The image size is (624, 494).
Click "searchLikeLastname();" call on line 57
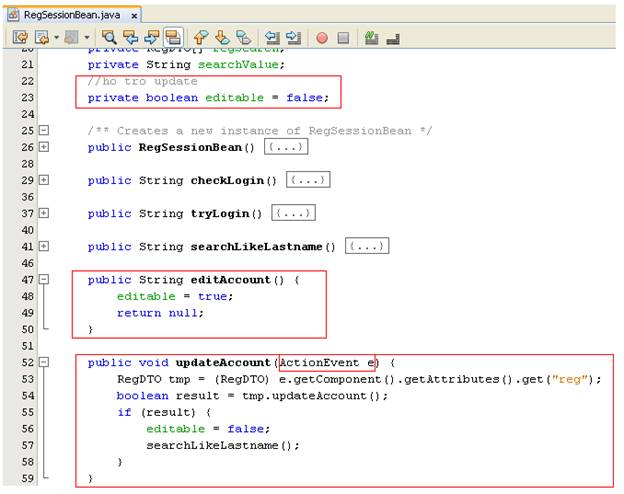[223, 445]
